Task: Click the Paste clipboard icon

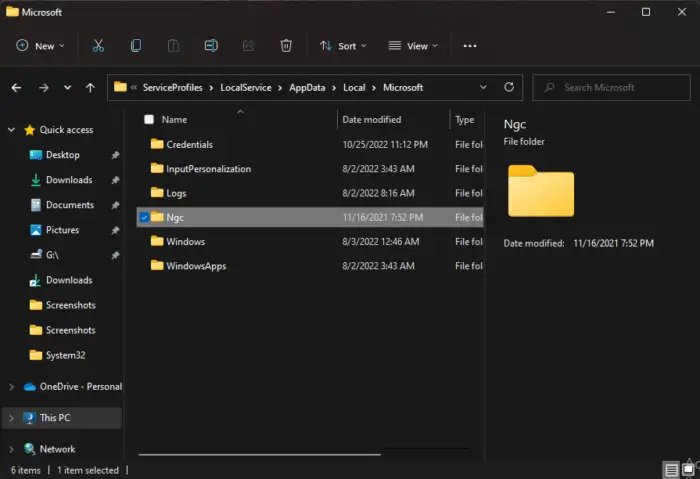Action: click(173, 46)
